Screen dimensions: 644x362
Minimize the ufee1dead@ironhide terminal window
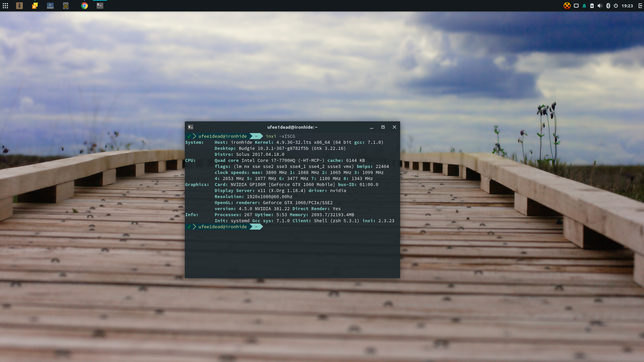(x=372, y=127)
